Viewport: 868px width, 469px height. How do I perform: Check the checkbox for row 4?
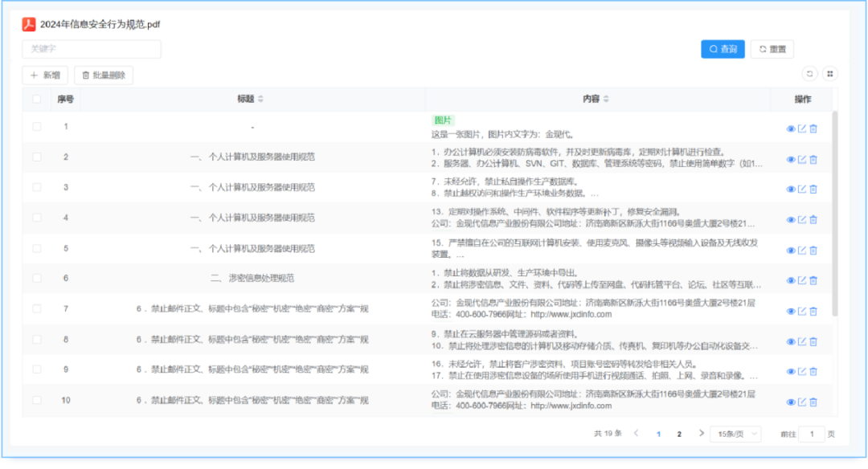(x=36, y=218)
